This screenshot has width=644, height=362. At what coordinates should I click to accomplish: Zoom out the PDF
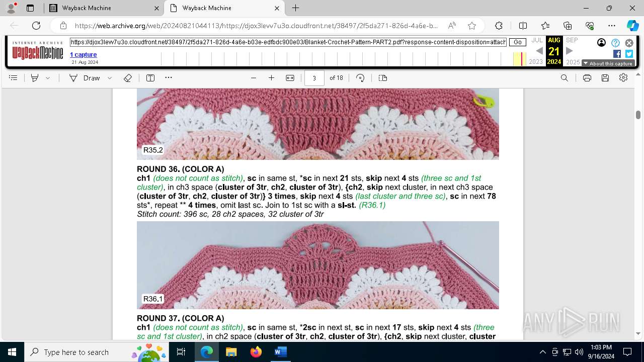254,78
